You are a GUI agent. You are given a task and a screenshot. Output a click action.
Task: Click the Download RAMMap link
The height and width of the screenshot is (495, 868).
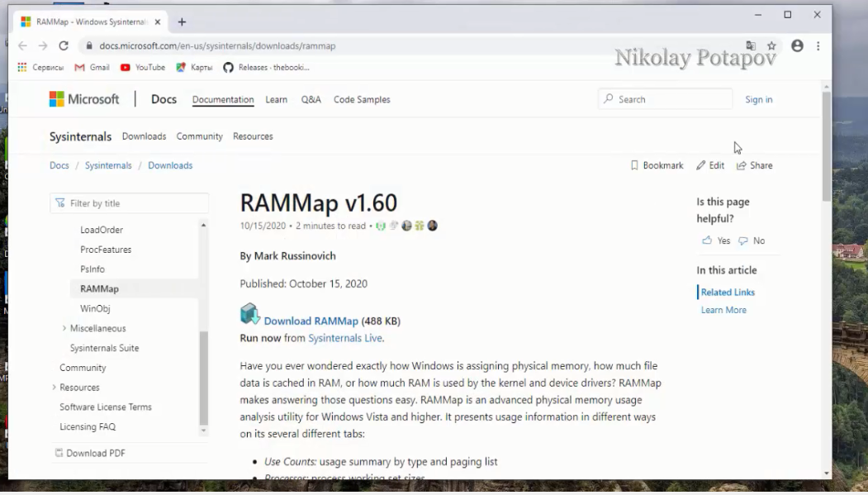311,321
